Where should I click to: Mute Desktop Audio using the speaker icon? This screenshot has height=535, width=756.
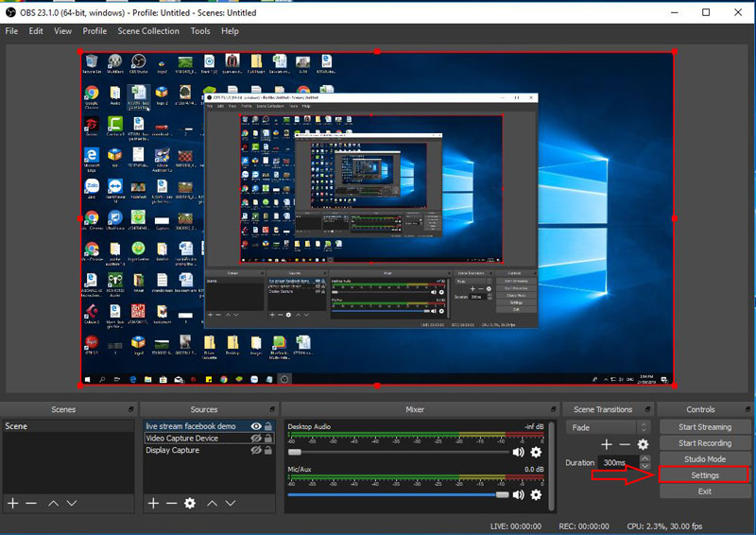[518, 452]
